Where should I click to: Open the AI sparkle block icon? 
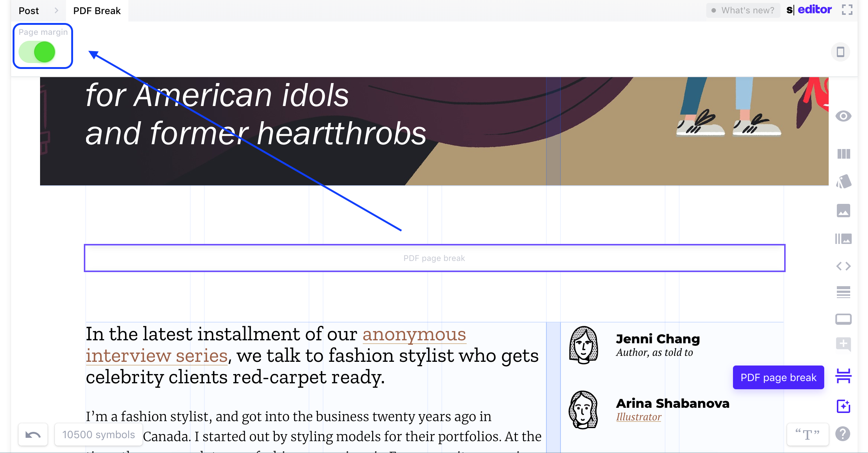pyautogui.click(x=844, y=406)
